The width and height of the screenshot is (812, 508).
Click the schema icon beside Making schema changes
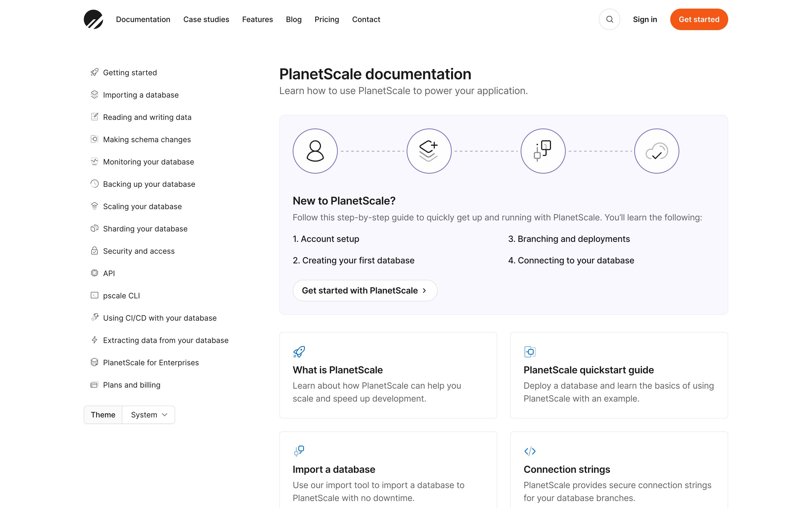pyautogui.click(x=95, y=139)
